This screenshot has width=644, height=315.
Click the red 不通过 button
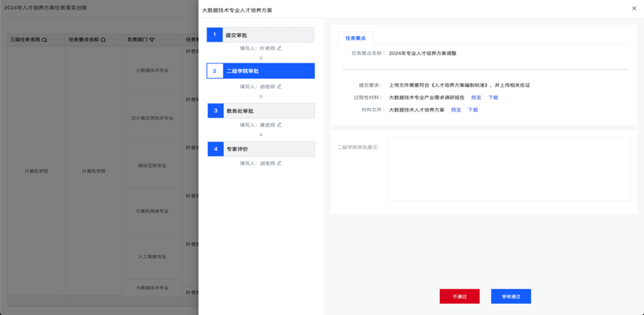point(459,296)
